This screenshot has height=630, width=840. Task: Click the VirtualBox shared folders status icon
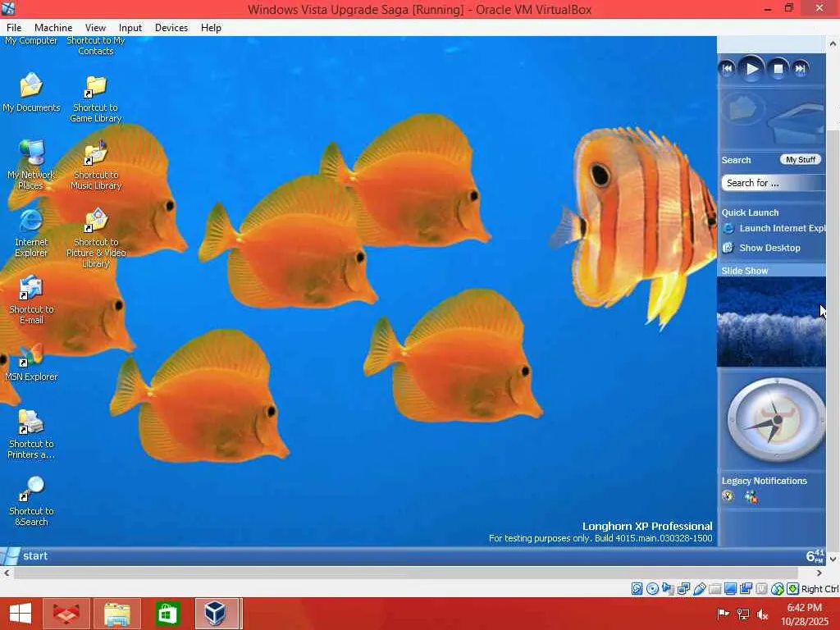point(714,589)
